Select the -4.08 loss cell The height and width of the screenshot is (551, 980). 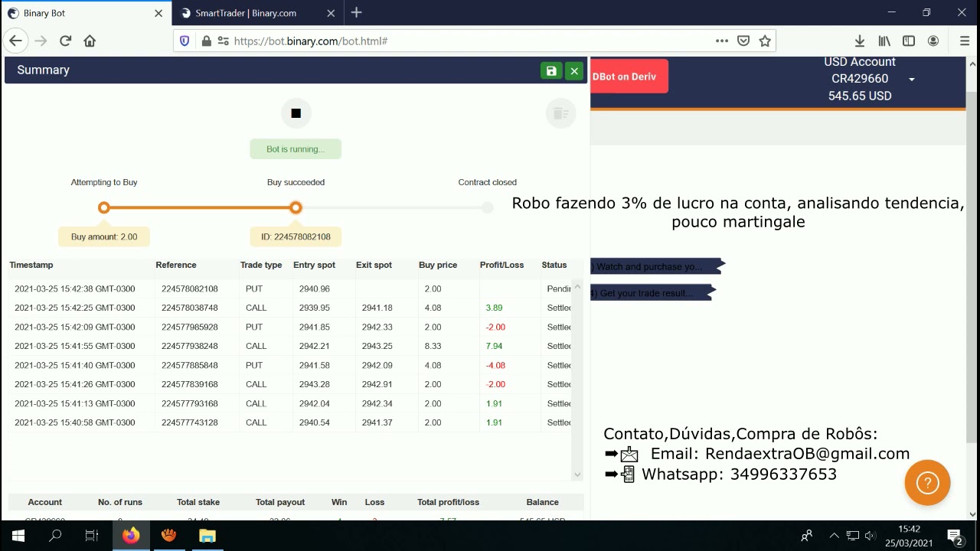coord(495,365)
